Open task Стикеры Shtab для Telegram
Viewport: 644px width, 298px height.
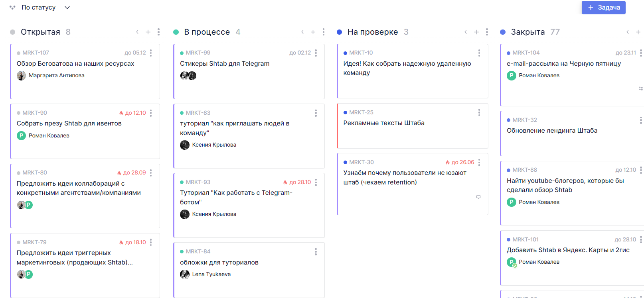pos(224,64)
